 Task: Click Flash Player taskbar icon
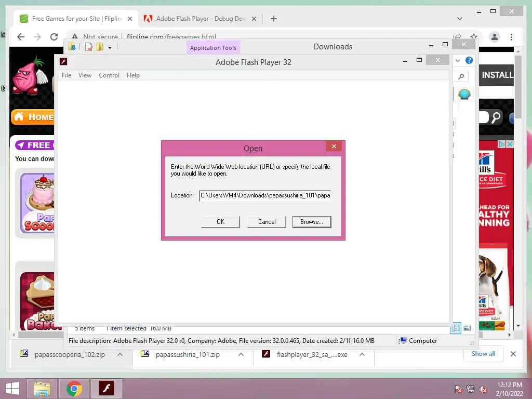[x=107, y=389]
